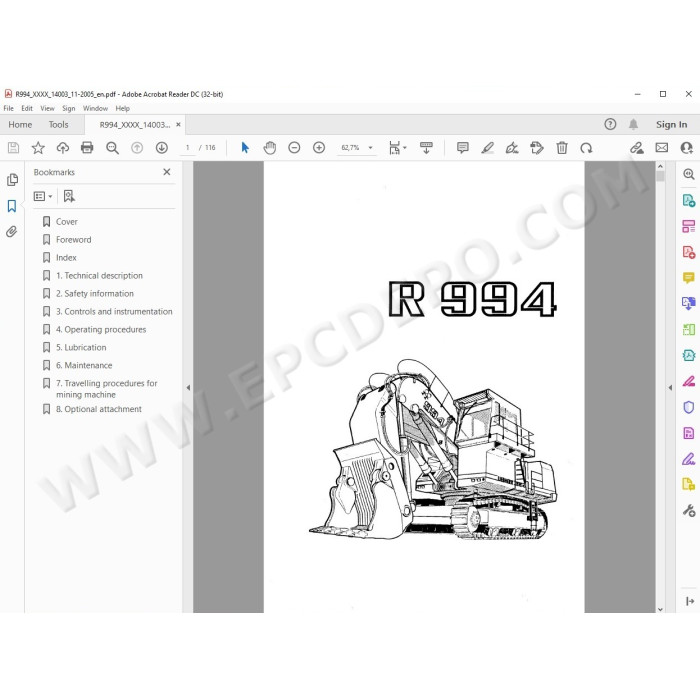
Task: Click the stamp tool icon
Action: pyautogui.click(x=537, y=148)
